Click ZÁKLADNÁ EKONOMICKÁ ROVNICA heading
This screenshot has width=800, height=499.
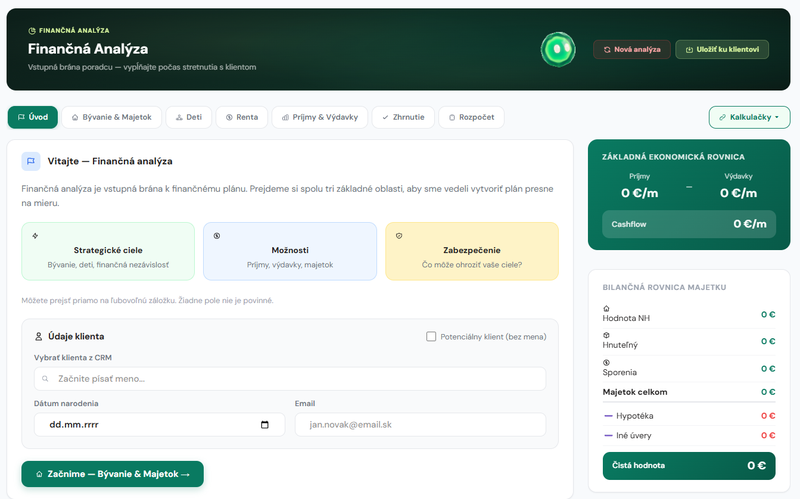(673, 157)
